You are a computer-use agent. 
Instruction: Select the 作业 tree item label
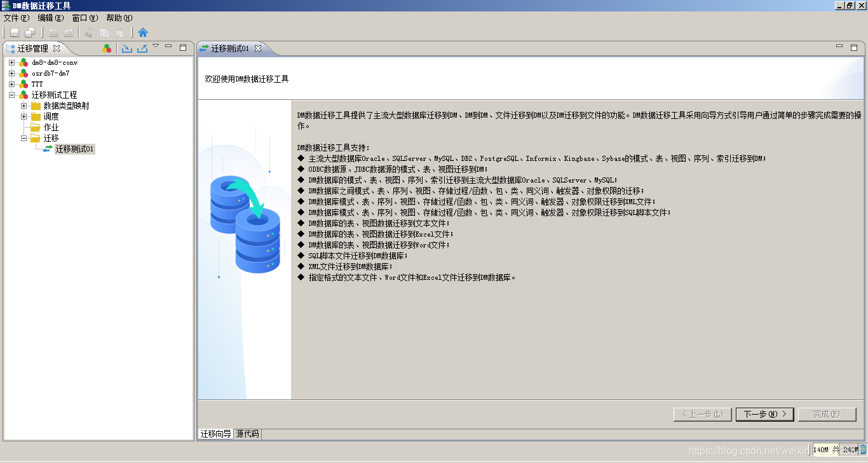51,127
